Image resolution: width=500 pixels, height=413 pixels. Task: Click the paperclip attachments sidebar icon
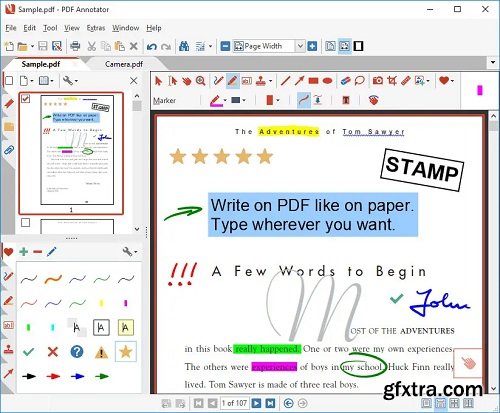[x=9, y=150]
